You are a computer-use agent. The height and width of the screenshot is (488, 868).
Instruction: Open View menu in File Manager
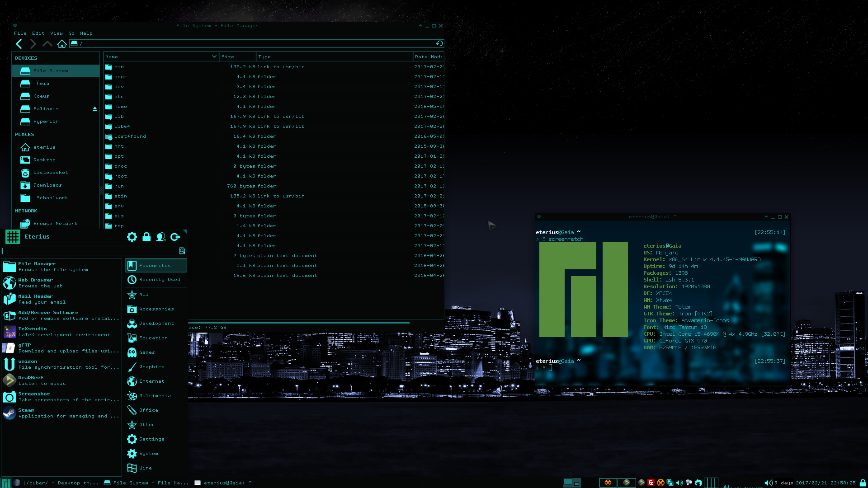(x=57, y=33)
